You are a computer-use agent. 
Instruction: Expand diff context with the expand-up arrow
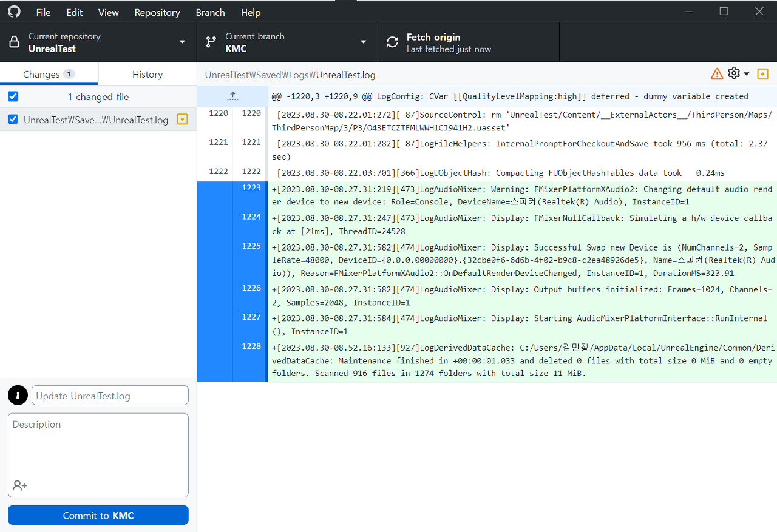232,96
